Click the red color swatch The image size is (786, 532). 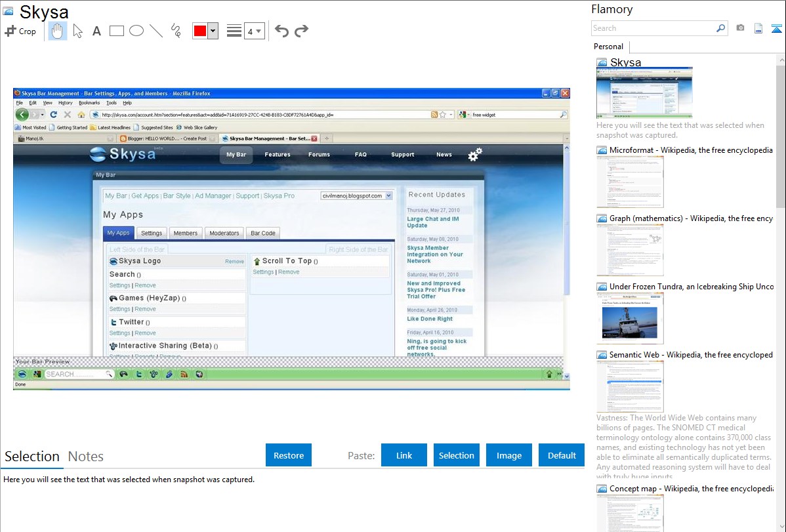tap(200, 31)
